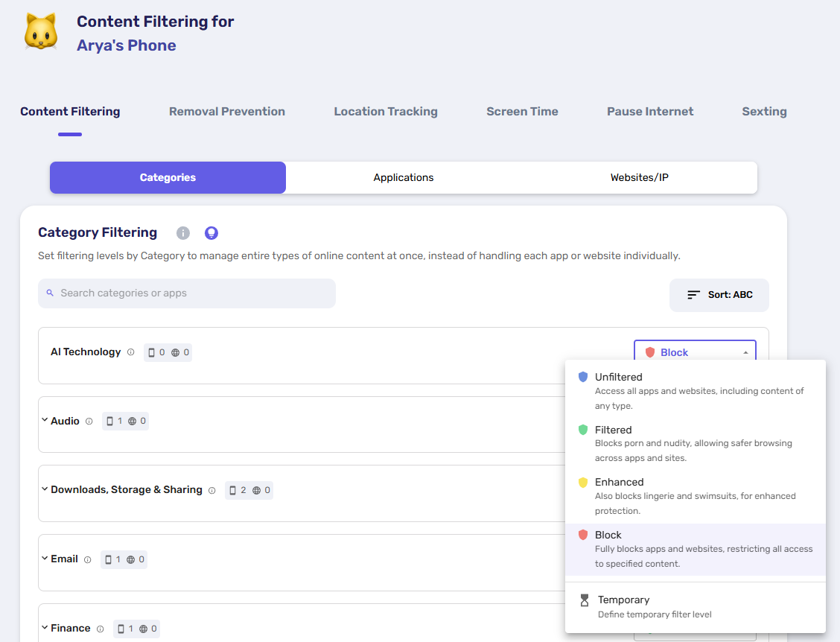Image resolution: width=840 pixels, height=642 pixels.
Task: Expand the Email category row
Action: click(x=45, y=559)
